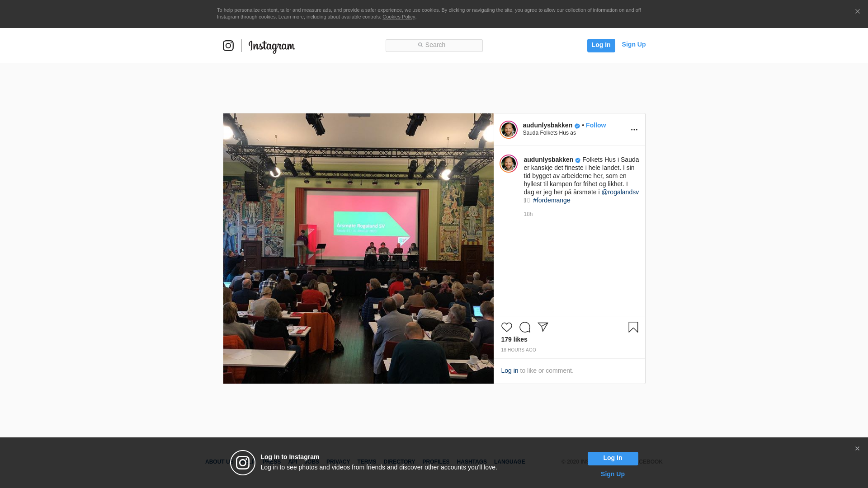Open the LANGUAGE footer selector
868x488 pixels.
pos(509,462)
